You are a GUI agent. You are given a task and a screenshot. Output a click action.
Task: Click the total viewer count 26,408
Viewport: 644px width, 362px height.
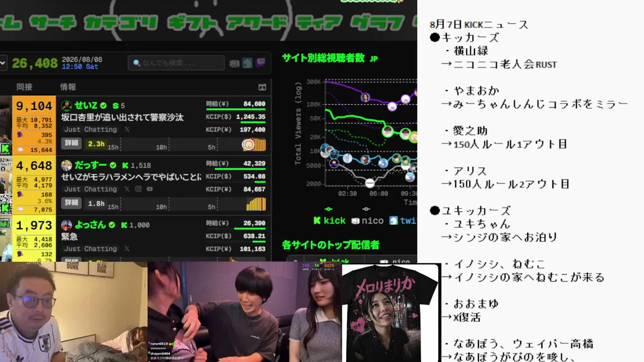tap(35, 63)
